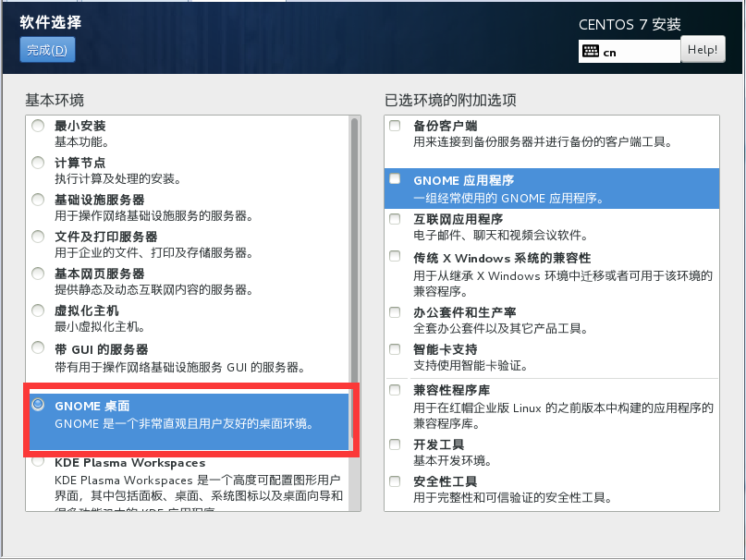Pick the 基本网页服务器 radio button

coord(38,274)
